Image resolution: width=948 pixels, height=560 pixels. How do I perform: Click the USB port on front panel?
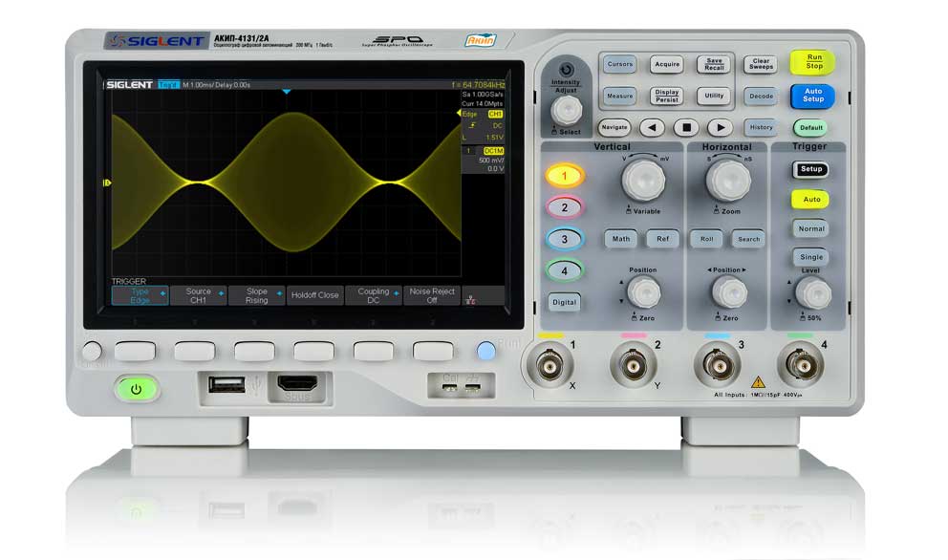(223, 384)
